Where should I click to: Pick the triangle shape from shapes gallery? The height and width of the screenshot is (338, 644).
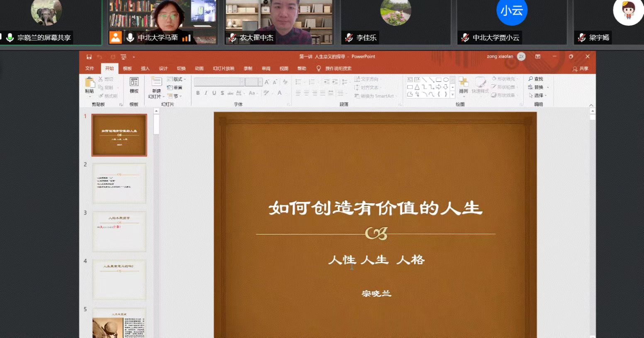pyautogui.click(x=417, y=87)
